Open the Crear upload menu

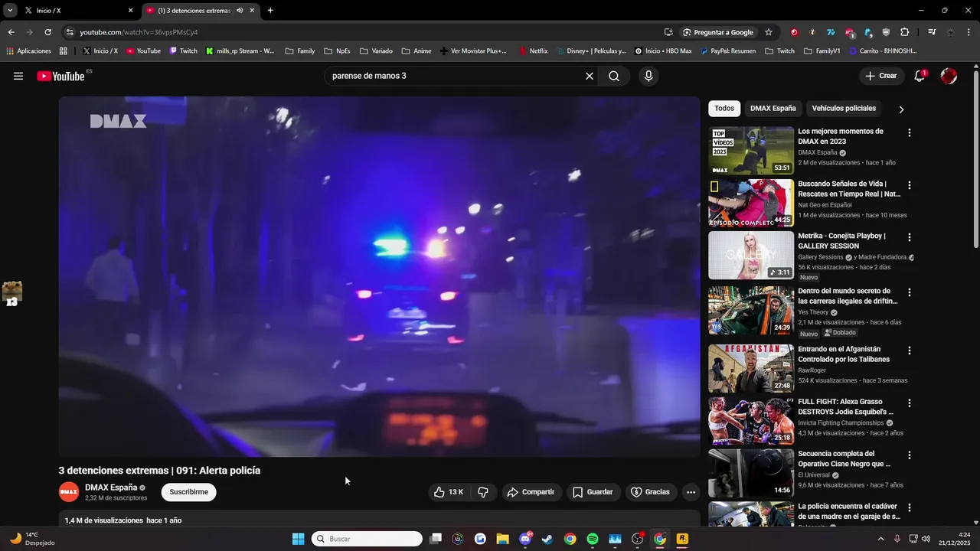(881, 76)
